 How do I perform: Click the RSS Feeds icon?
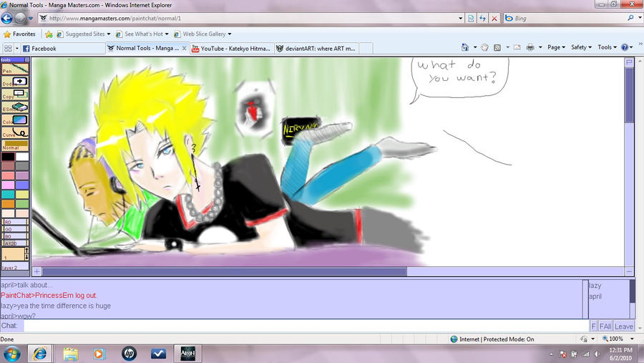[x=497, y=47]
